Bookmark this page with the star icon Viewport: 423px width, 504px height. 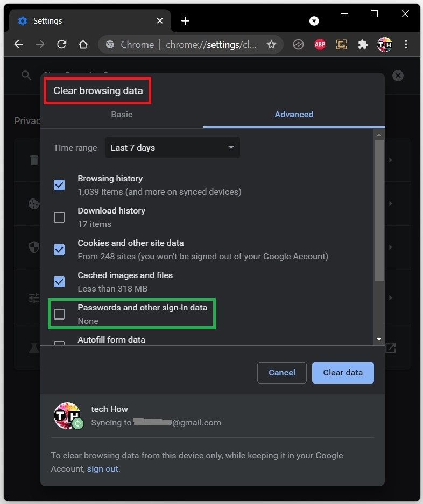click(271, 45)
